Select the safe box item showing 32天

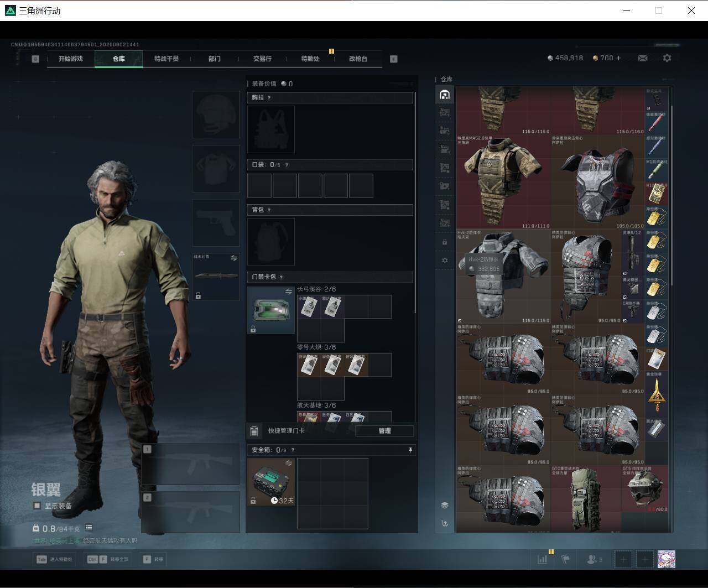pos(271,482)
